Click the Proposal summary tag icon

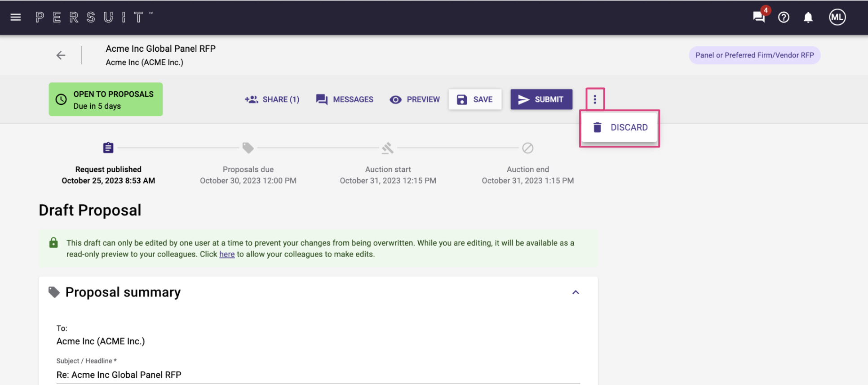(54, 292)
